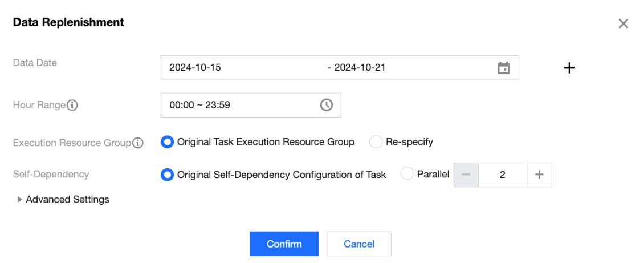The height and width of the screenshot is (263, 644).
Task: Close the Data Replenishment dialog
Action: [x=623, y=23]
